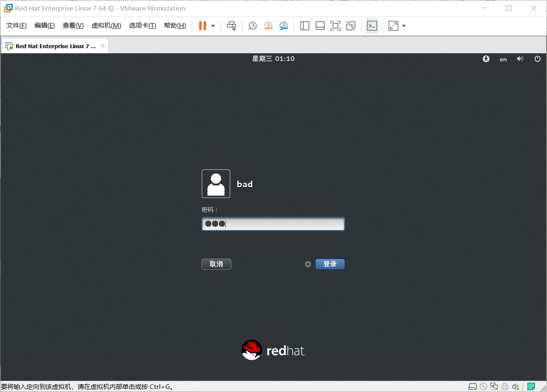The height and width of the screenshot is (392, 547).
Task: Click the 星期三 01:10 clock
Action: [273, 59]
